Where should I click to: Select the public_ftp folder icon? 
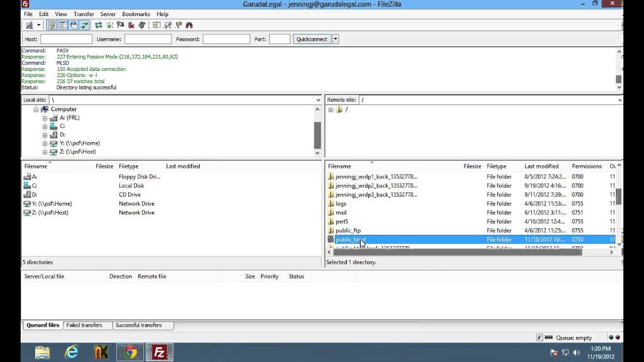331,231
